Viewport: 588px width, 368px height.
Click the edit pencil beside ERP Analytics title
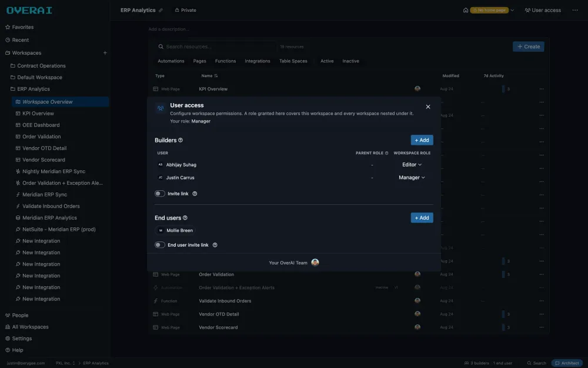tap(161, 10)
